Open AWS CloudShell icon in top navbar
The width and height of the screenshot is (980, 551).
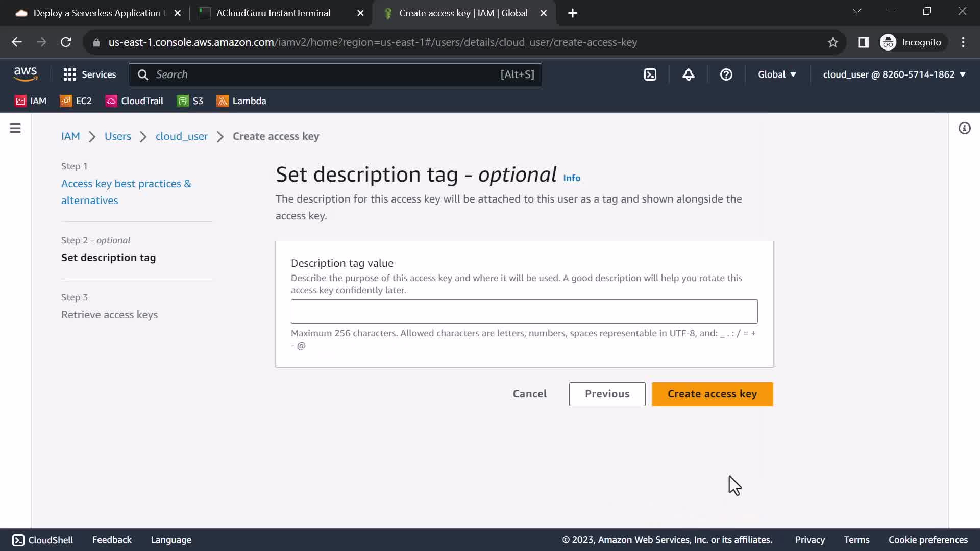(650, 74)
